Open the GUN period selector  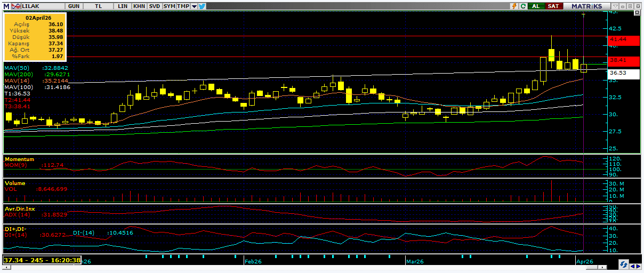(75, 6)
